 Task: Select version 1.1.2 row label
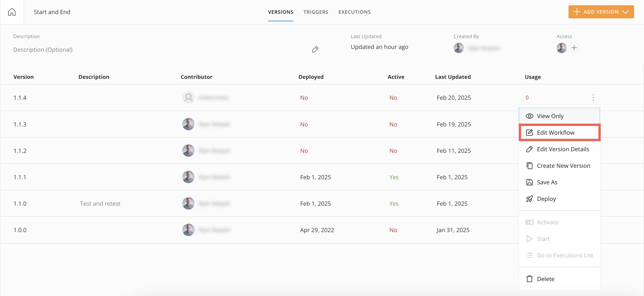pyautogui.click(x=20, y=151)
